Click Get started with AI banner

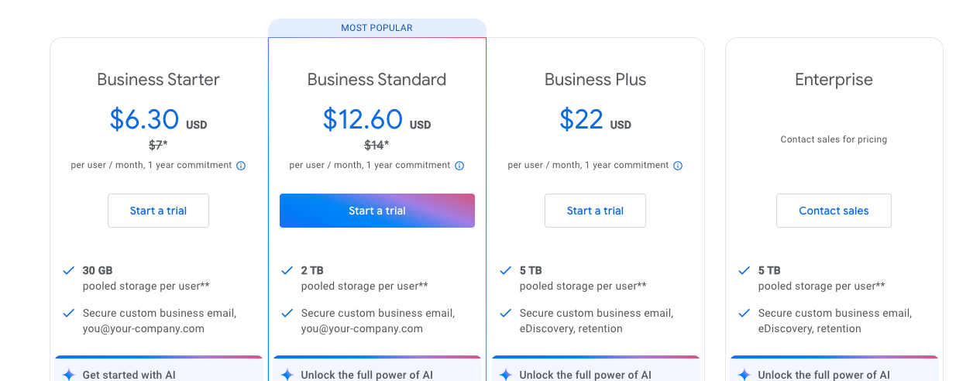click(129, 375)
